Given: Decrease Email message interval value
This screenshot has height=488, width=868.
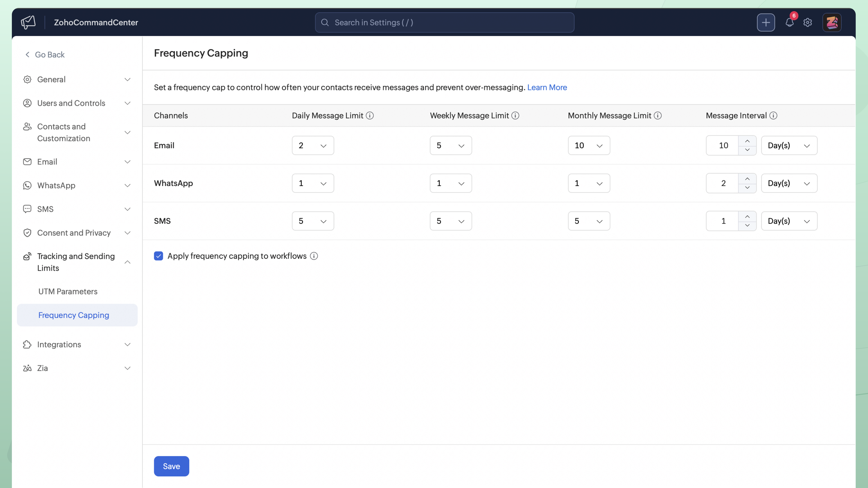Looking at the screenshot, I should pyautogui.click(x=747, y=150).
